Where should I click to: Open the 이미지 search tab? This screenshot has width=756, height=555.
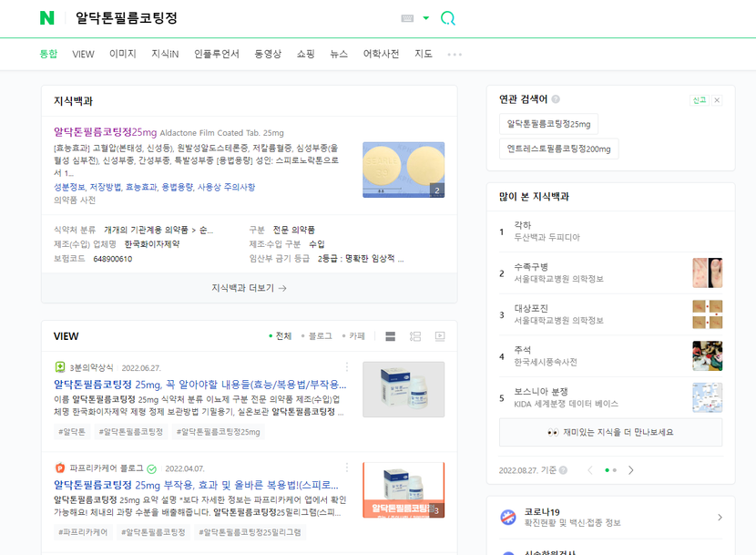123,55
